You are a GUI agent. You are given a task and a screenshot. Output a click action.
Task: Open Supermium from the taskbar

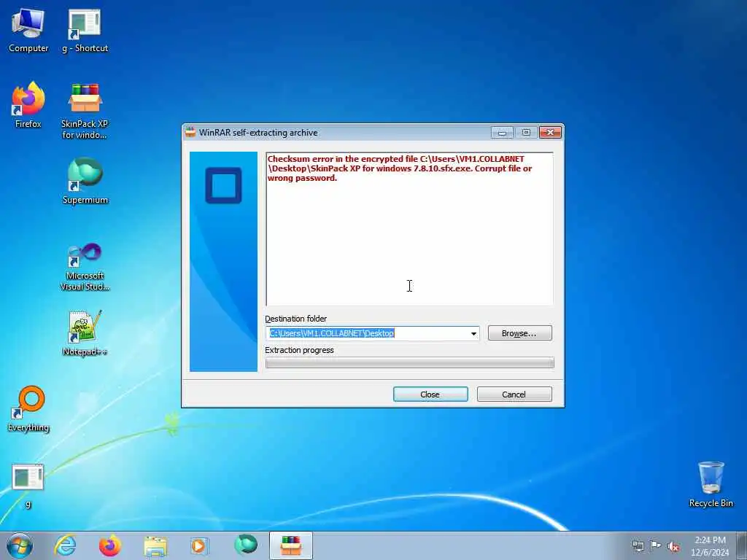pyautogui.click(x=246, y=545)
